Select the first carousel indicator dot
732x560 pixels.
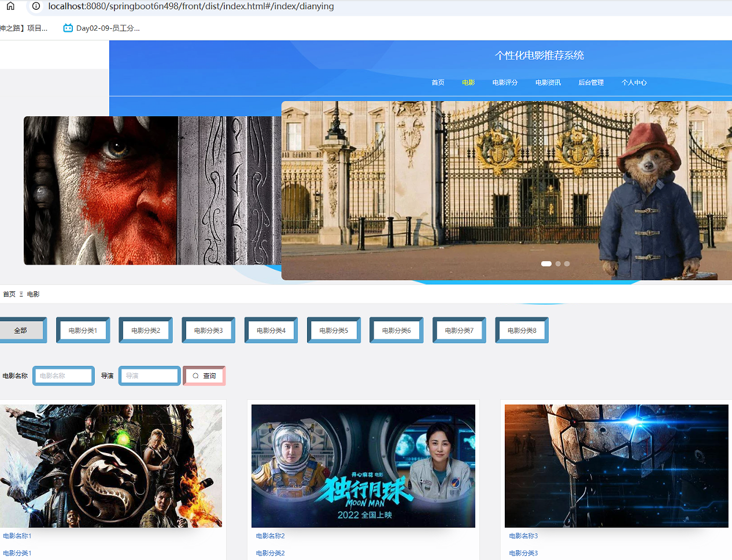pos(546,264)
